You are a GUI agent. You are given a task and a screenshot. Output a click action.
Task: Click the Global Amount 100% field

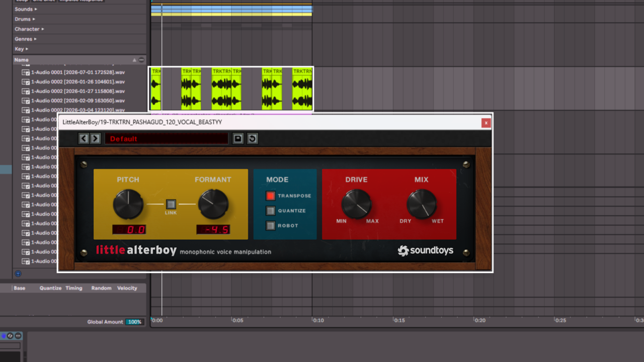pyautogui.click(x=134, y=322)
